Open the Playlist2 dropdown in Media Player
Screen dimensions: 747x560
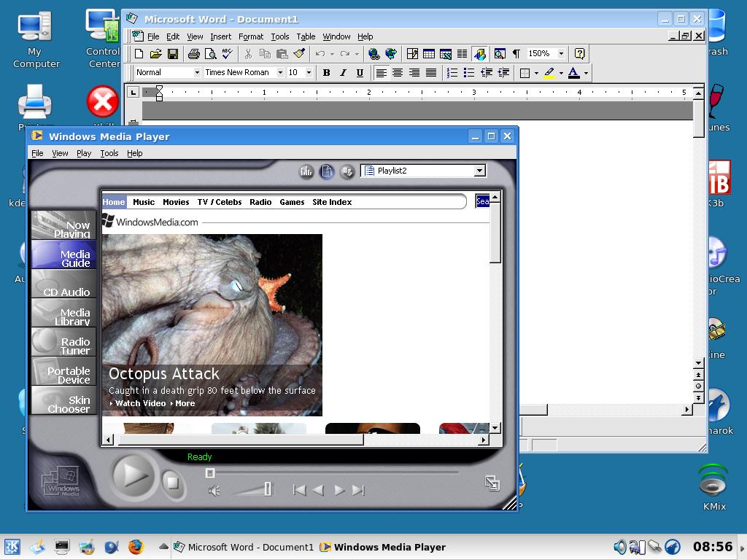pyautogui.click(x=479, y=171)
